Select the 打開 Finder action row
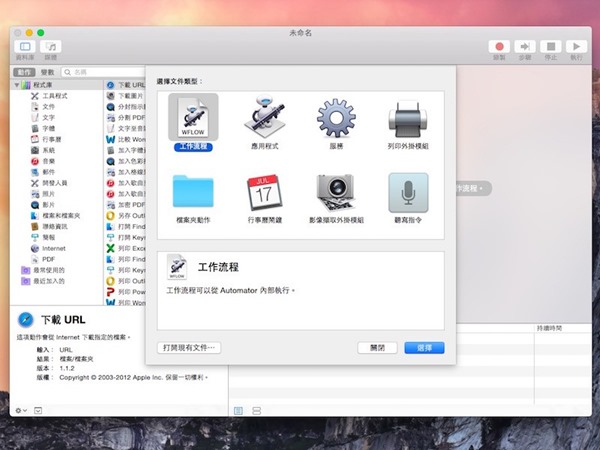The height and width of the screenshot is (450, 600). pos(126,227)
